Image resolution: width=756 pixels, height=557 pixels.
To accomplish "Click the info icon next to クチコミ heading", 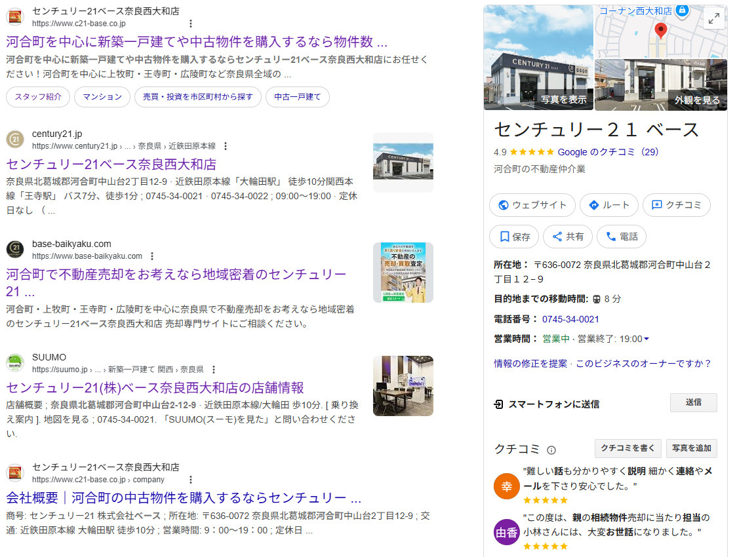I will click(x=552, y=449).
